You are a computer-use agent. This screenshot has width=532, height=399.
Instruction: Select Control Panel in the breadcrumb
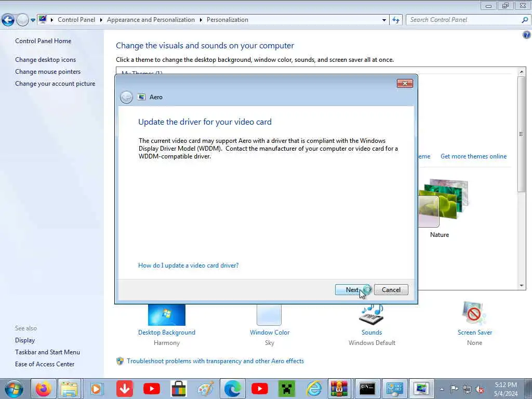pyautogui.click(x=76, y=20)
